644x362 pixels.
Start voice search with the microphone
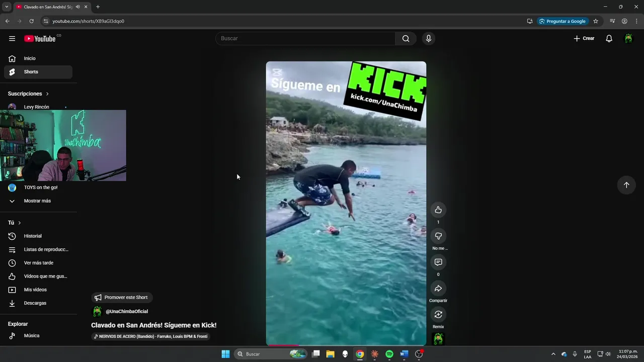point(428,39)
